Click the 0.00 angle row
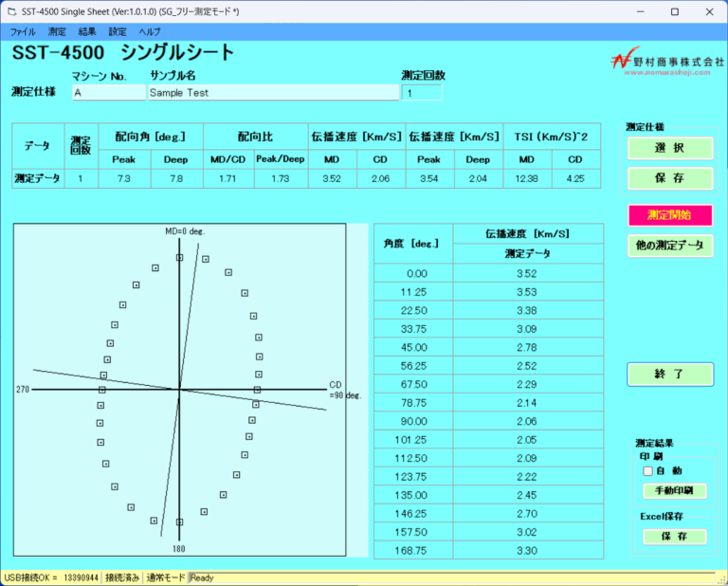 tap(488, 273)
